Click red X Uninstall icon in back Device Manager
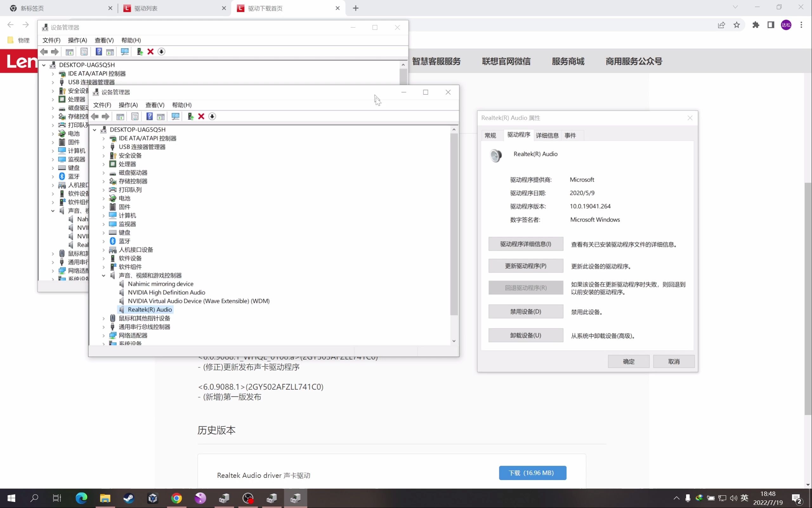 [151, 52]
